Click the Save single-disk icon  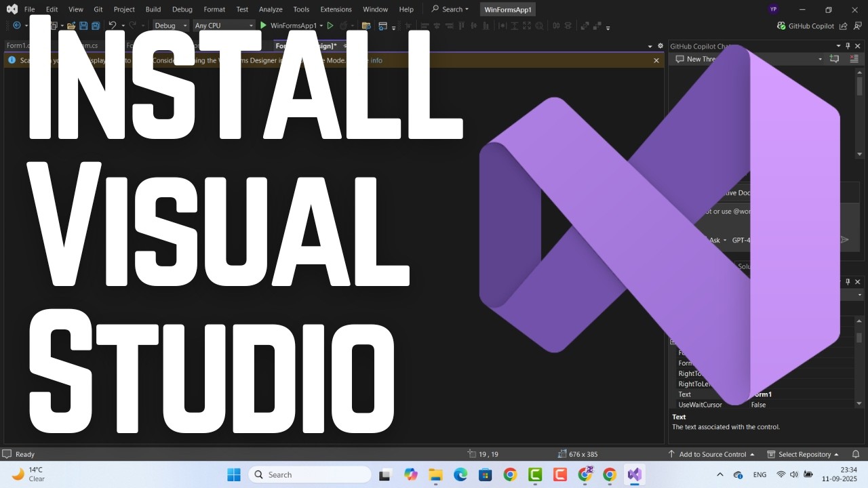point(83,26)
